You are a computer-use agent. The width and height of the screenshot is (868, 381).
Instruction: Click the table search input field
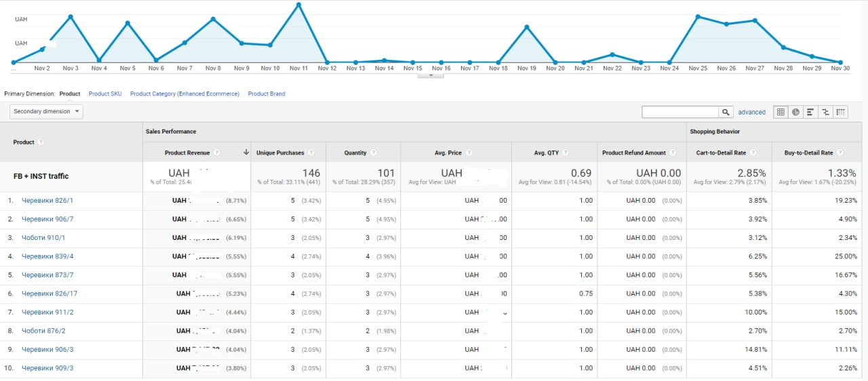coord(680,112)
